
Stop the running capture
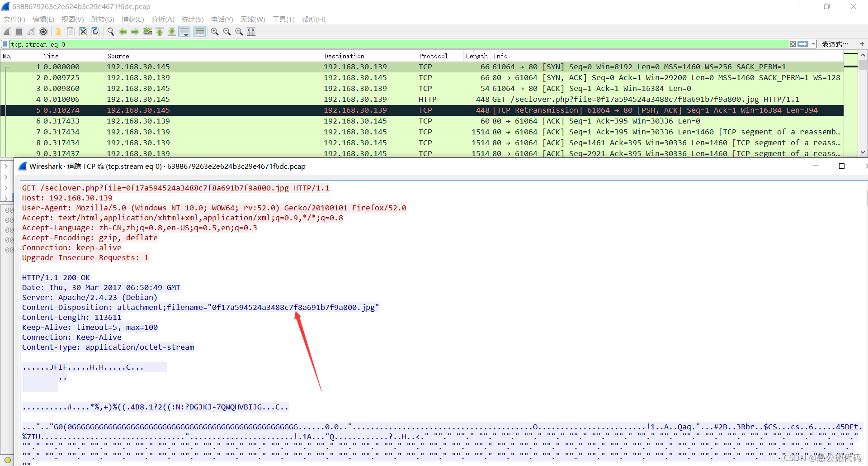pyautogui.click(x=19, y=32)
